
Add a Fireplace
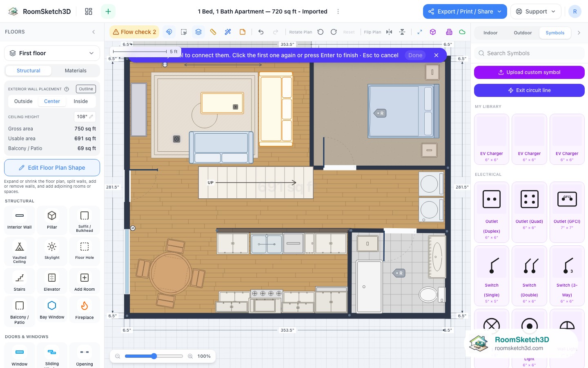point(85,310)
